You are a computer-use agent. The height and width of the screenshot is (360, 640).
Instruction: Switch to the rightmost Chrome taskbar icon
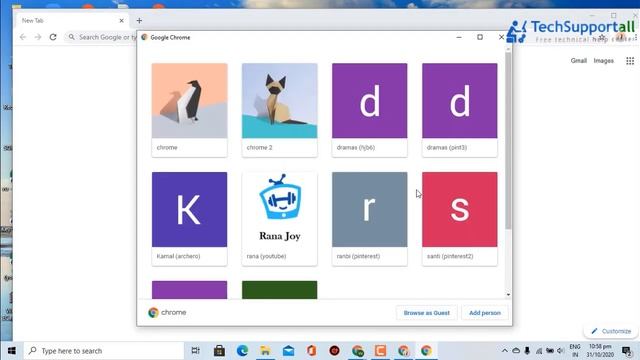point(426,351)
